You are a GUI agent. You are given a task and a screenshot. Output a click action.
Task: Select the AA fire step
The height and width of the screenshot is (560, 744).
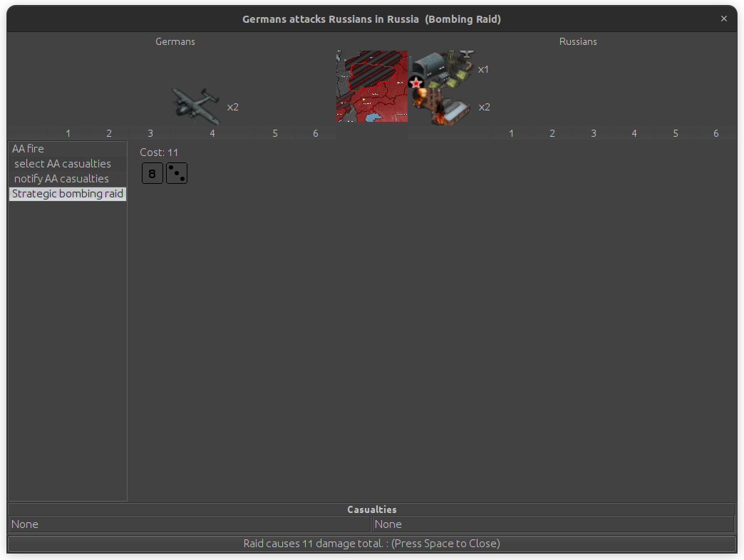point(68,149)
